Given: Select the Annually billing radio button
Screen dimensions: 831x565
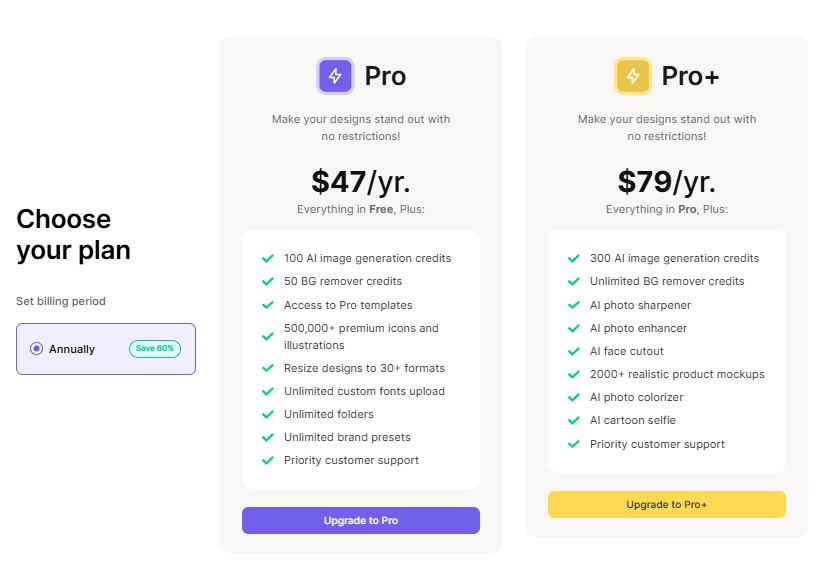Looking at the screenshot, I should 37,349.
